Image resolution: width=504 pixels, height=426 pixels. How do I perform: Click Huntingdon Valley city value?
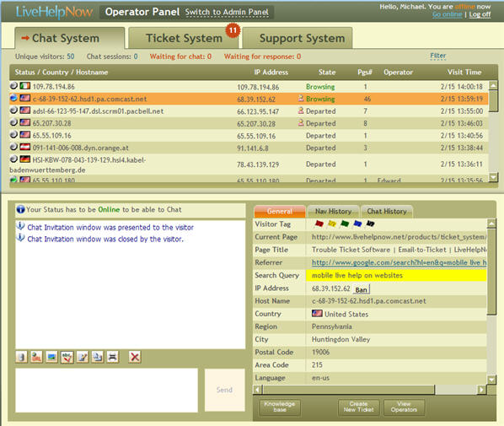click(340, 339)
